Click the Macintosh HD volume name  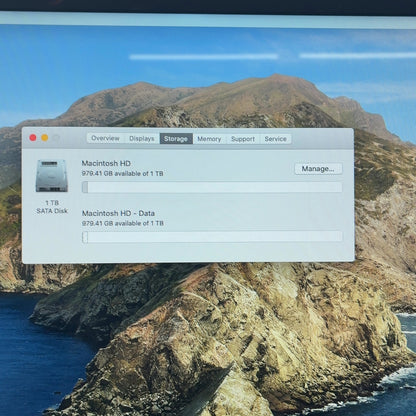click(x=106, y=163)
